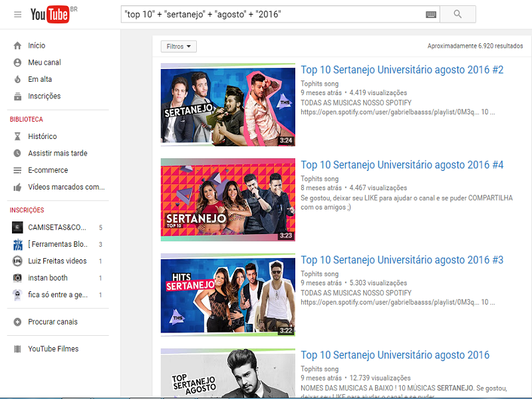Click the Ferramentas Blo channel avatar
This screenshot has height=399, width=532.
17,244
